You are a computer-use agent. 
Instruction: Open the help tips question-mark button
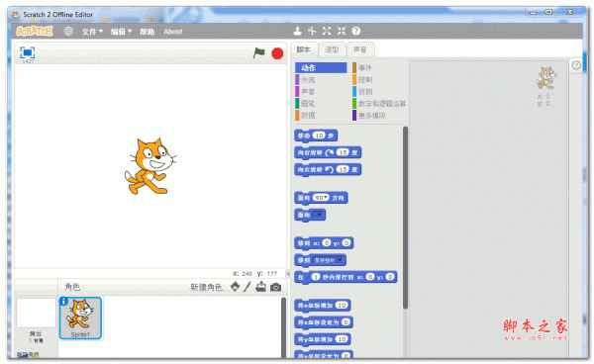pyautogui.click(x=576, y=65)
